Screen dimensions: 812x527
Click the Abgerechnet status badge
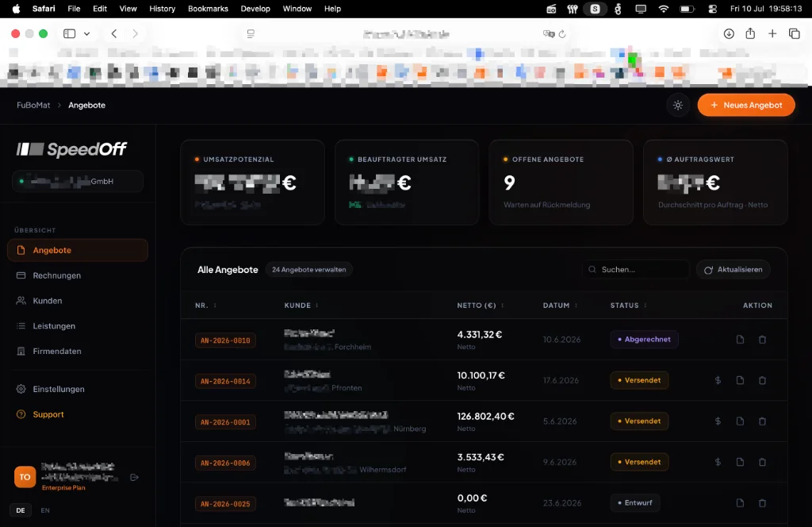[x=644, y=340]
